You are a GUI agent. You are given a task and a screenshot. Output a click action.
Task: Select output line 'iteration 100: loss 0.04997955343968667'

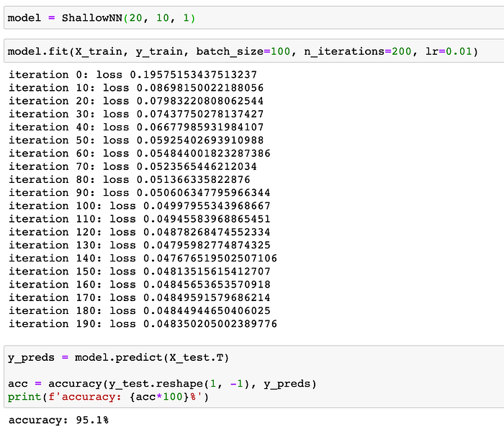click(x=140, y=206)
